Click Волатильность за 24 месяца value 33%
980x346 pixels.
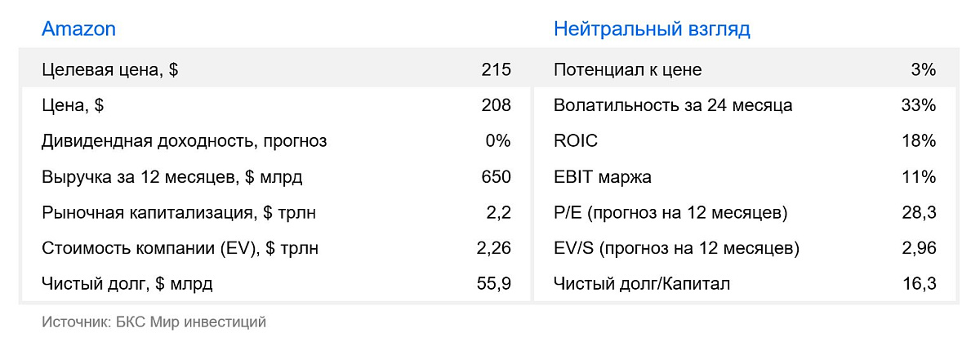pos(919,106)
